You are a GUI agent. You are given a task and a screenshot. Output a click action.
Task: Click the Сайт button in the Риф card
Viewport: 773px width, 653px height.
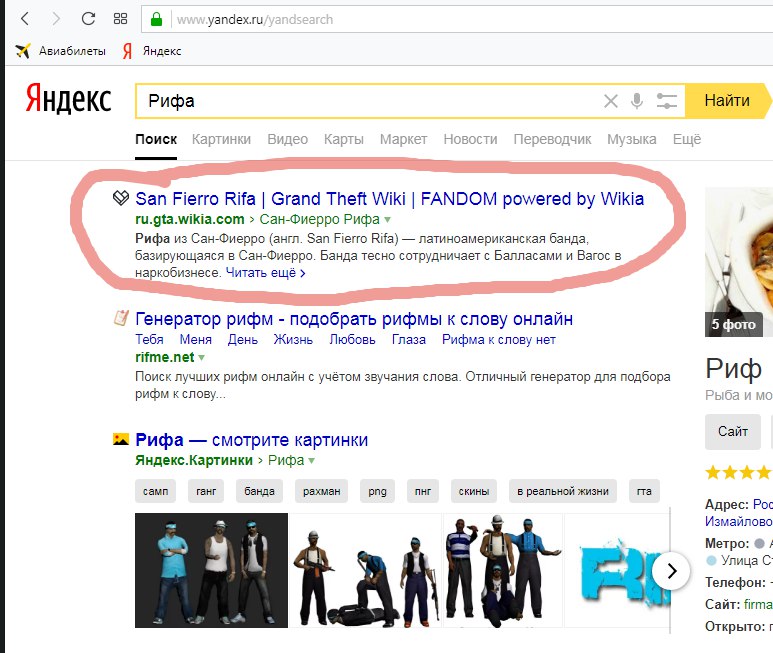(x=733, y=432)
